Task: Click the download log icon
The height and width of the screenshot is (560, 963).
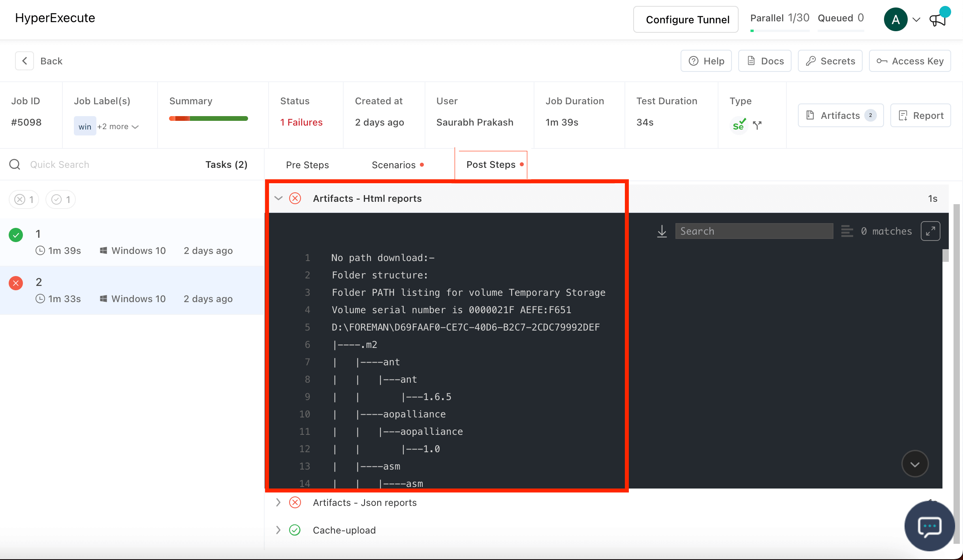Action: click(662, 231)
